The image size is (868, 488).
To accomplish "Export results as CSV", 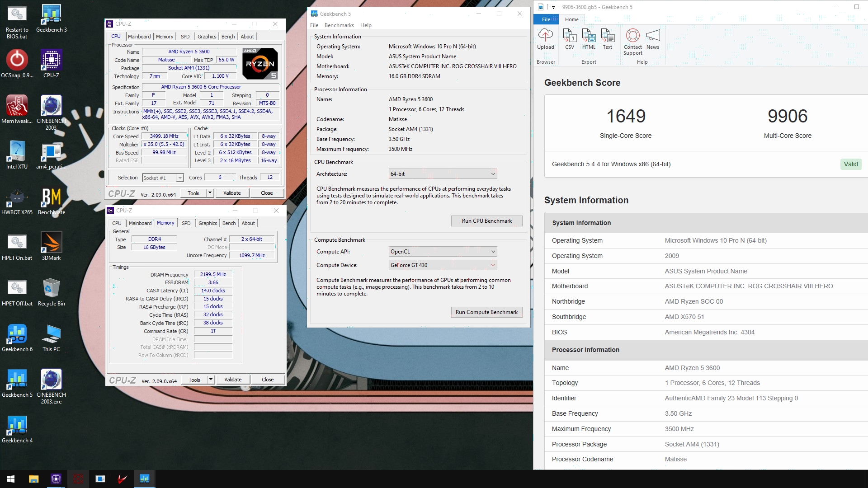I will click(570, 39).
